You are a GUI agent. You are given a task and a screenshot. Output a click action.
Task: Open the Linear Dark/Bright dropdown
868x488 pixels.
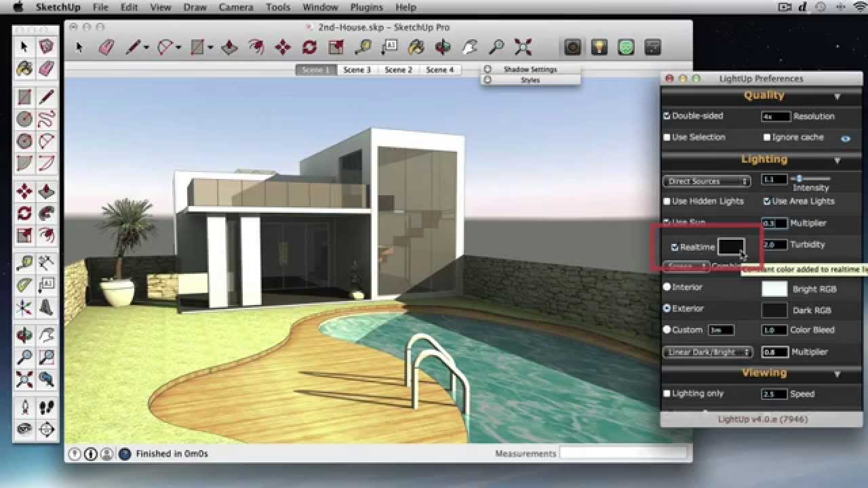pyautogui.click(x=708, y=352)
